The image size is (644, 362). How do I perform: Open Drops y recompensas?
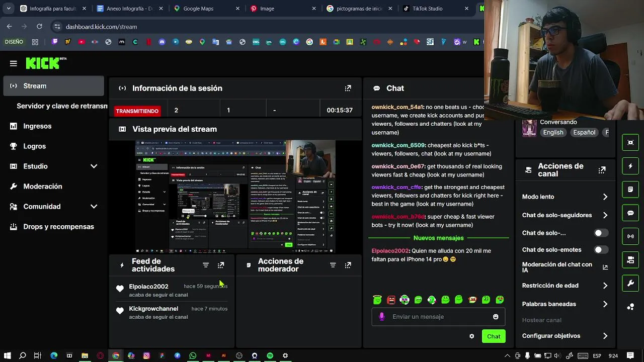tap(58, 227)
